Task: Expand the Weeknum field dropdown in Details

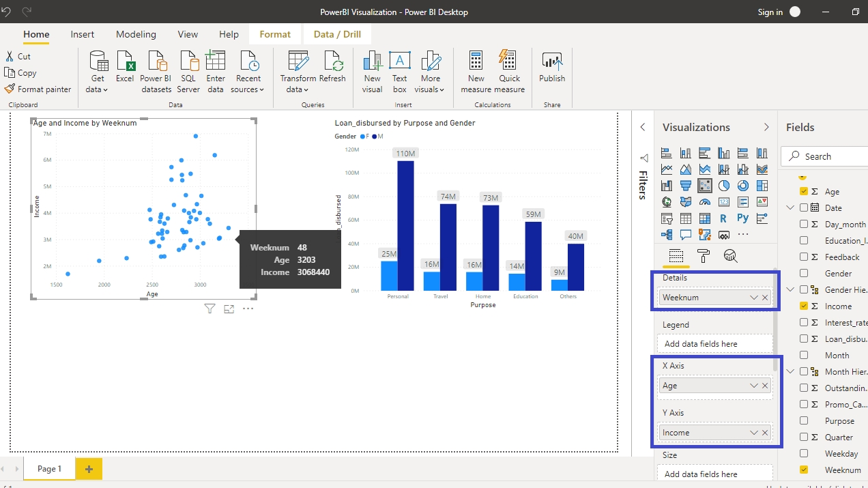Action: click(753, 298)
